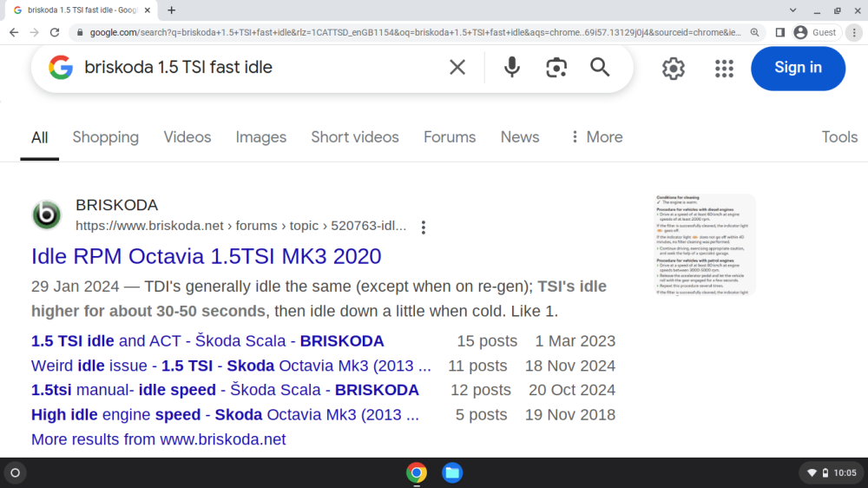Open a new browser tab with plus icon
The image size is (868, 488).
[x=172, y=10]
